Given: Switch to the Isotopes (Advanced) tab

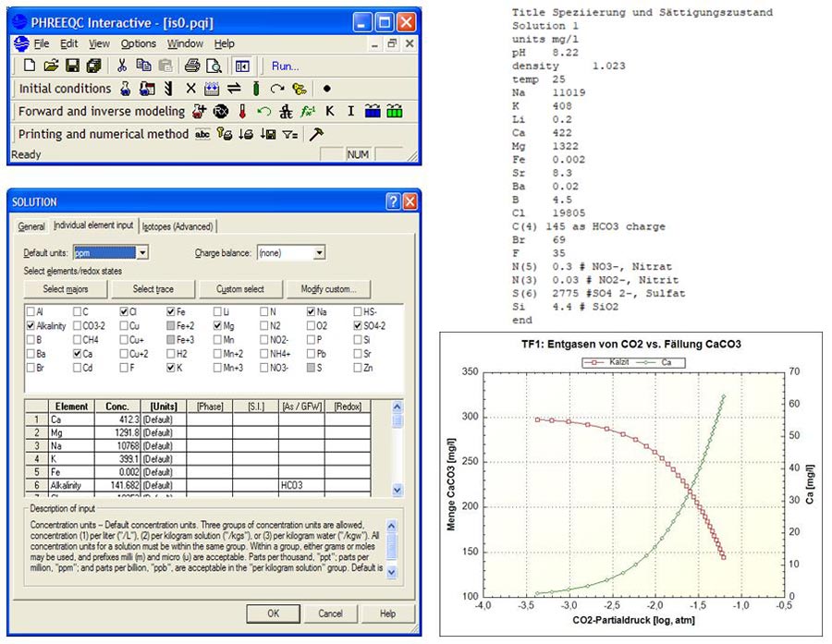Looking at the screenshot, I should click(177, 226).
